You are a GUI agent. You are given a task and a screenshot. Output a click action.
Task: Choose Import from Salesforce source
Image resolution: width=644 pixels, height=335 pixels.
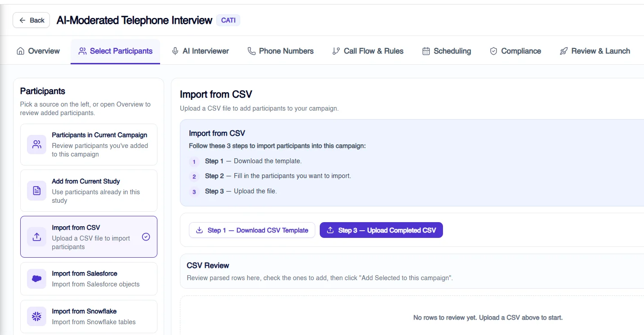click(x=89, y=279)
